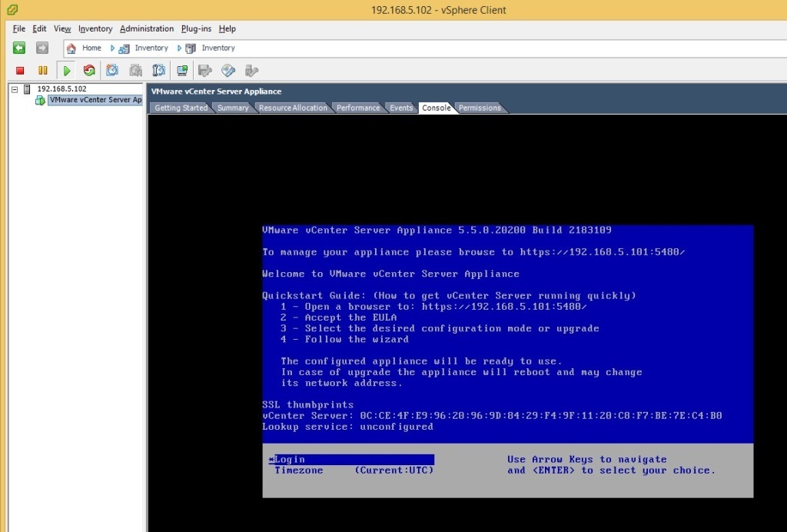Click appliance version build header line
787x532 pixels.
pos(437,231)
